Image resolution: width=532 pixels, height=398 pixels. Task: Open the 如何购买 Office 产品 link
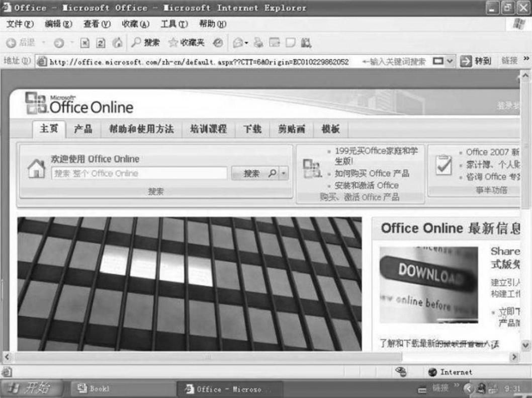point(372,174)
